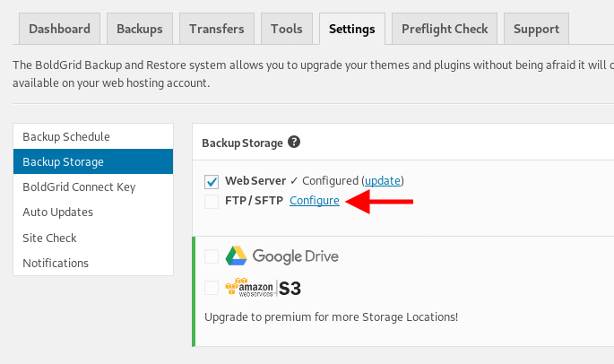Click the Amazon S3 logo
Screen dimensions: 614x364
(264, 288)
